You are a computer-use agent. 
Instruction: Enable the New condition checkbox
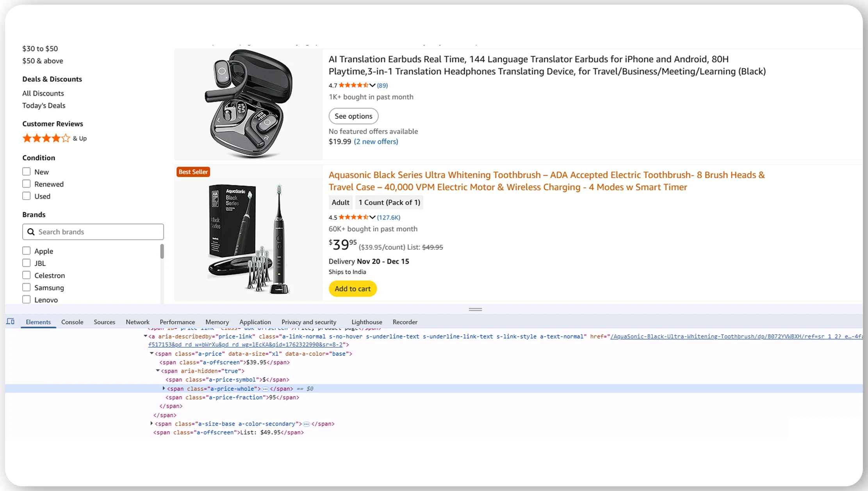[26, 171]
